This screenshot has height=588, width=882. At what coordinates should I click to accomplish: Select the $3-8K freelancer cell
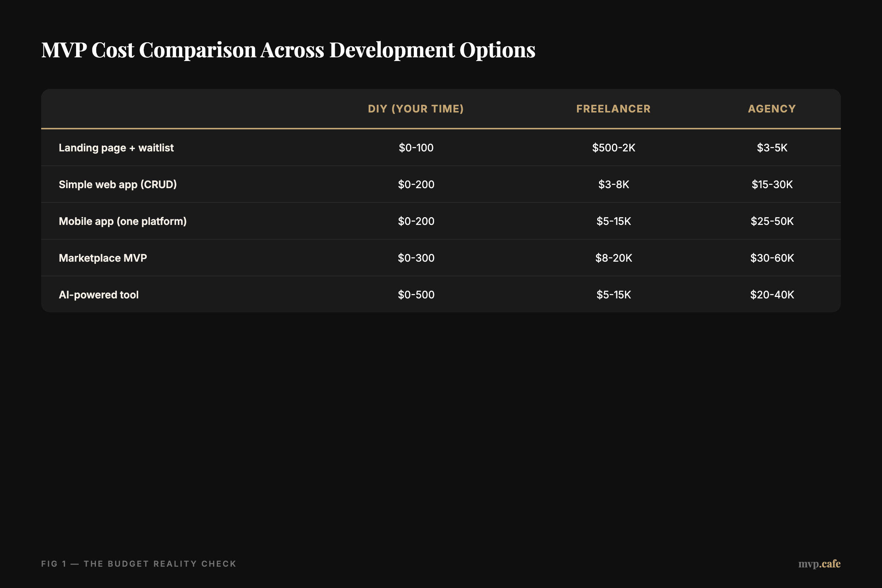click(613, 184)
